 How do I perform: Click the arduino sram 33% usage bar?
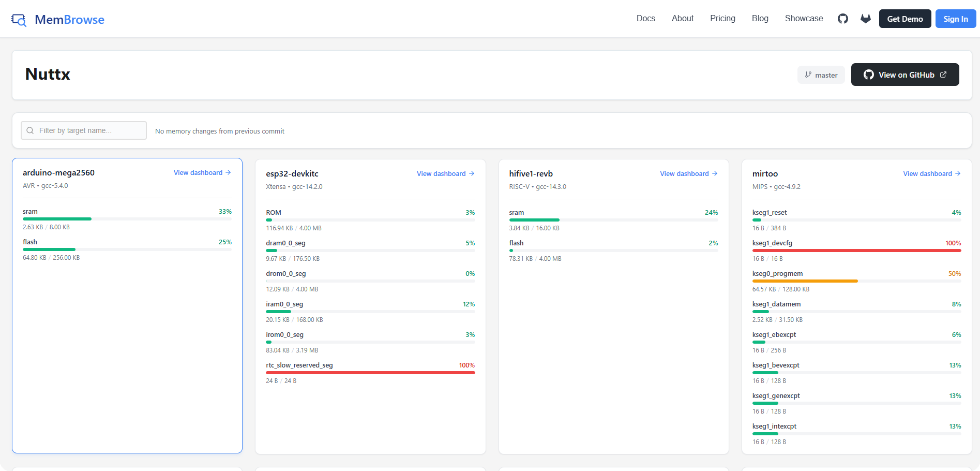[127, 219]
